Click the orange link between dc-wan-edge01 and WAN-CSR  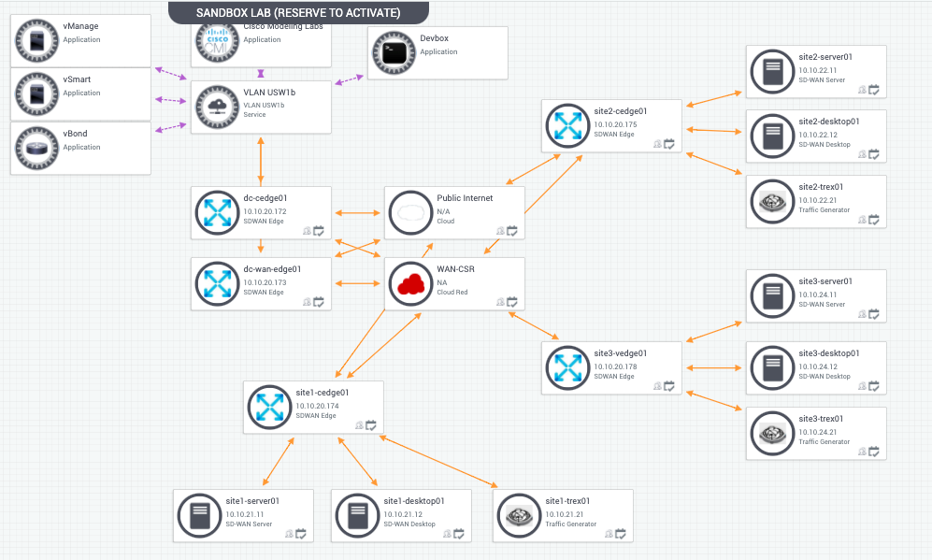355,283
